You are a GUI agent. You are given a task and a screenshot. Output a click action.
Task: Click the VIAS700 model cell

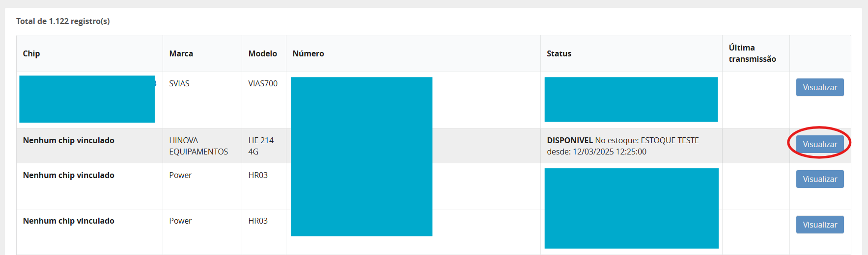coord(262,83)
